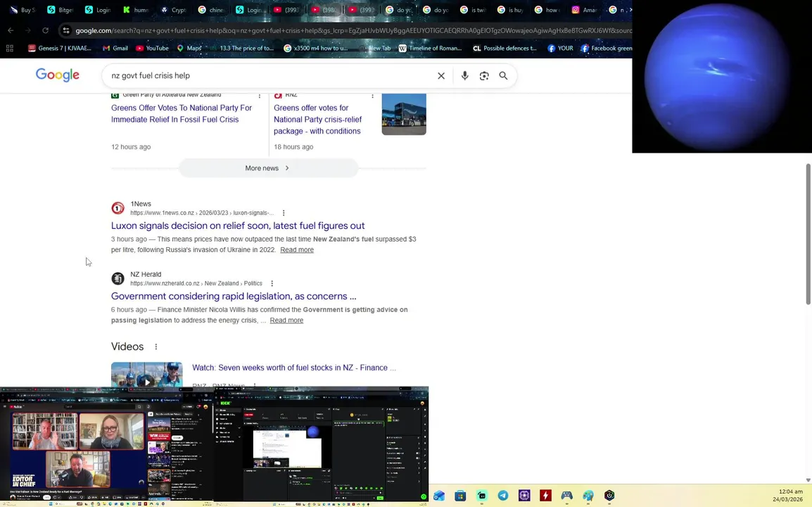Open three-dot menu for the NZ Herald result
Image resolution: width=812 pixels, height=507 pixels.
pos(272,284)
